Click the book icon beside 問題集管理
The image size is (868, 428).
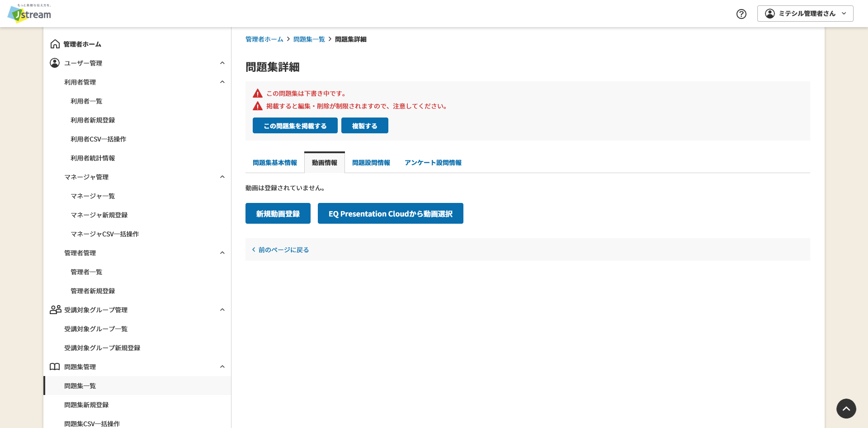(x=55, y=367)
